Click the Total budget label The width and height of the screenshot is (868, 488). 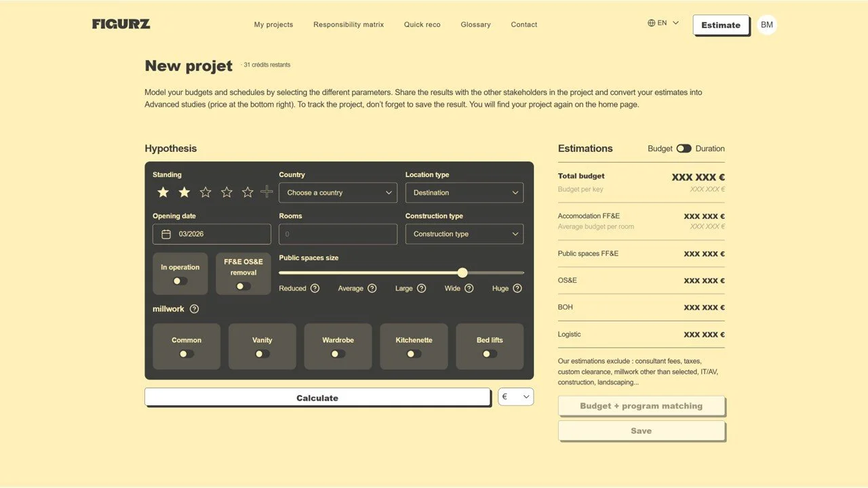click(581, 176)
